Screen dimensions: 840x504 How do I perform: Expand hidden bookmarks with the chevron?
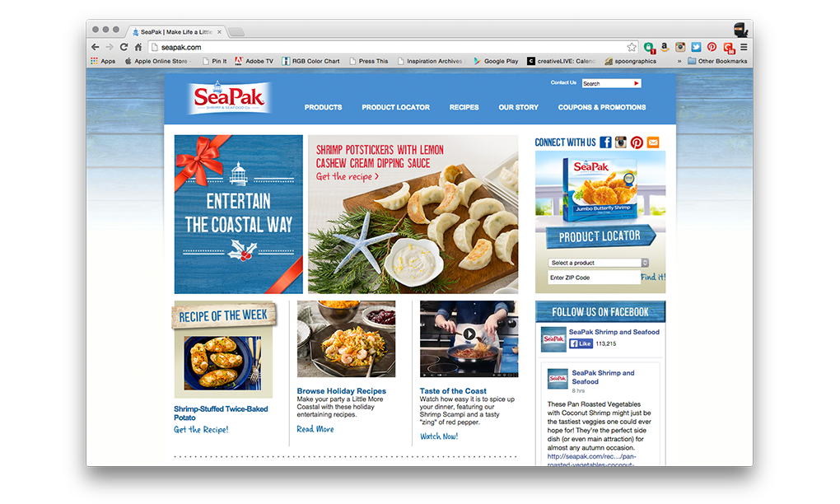(679, 61)
